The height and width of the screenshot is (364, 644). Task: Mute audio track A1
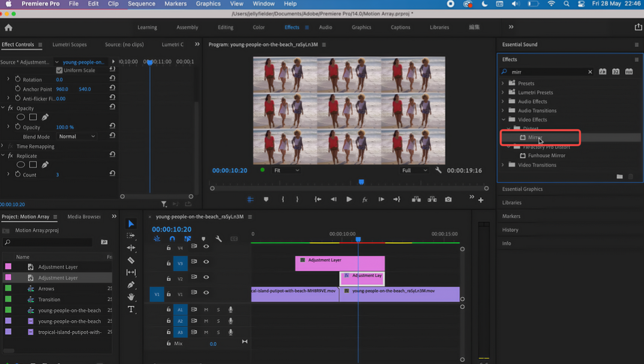[206, 309]
